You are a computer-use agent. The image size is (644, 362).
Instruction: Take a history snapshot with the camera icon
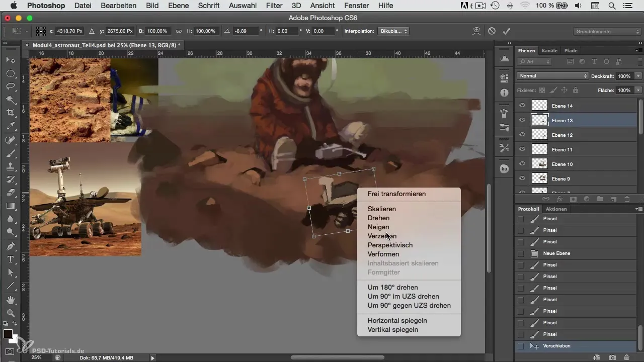coord(613,357)
